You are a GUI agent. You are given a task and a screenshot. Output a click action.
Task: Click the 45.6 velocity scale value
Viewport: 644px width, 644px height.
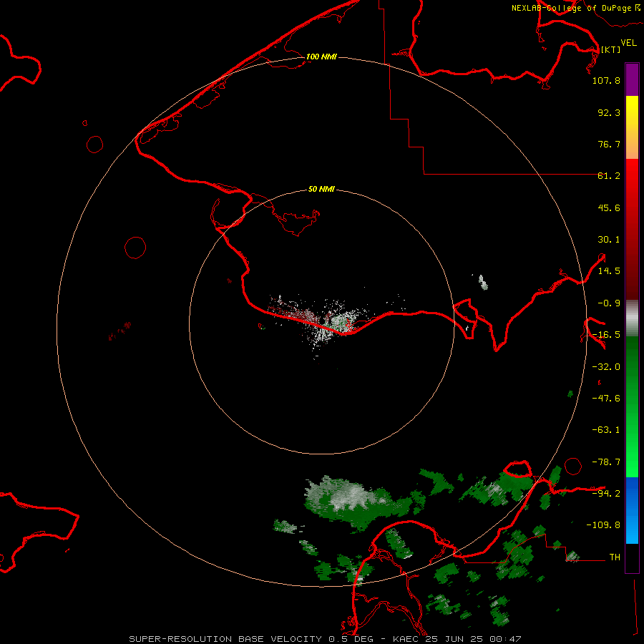609,208
